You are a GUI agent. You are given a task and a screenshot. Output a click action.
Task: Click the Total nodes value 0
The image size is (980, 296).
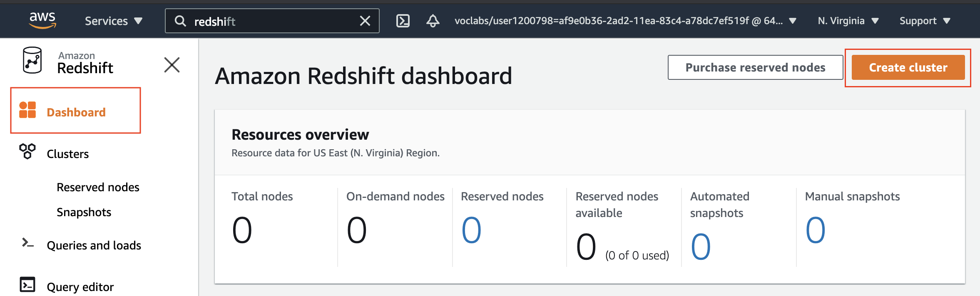click(x=242, y=230)
